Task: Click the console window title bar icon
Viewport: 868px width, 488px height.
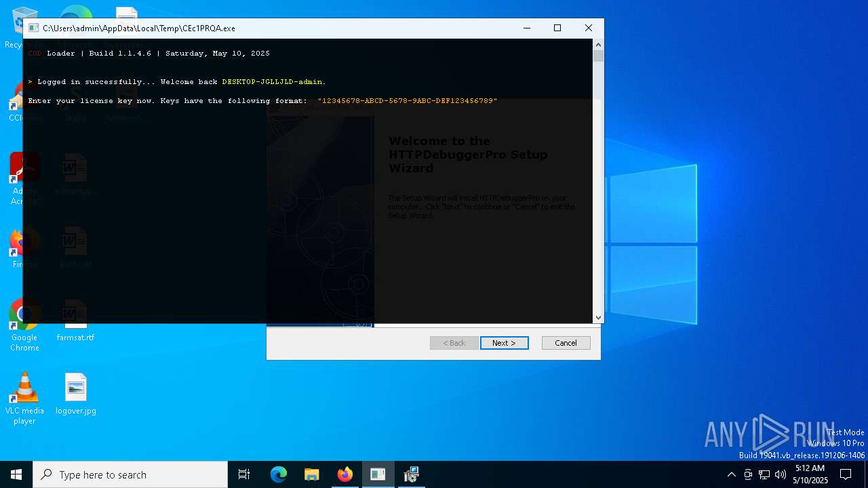Action: pyautogui.click(x=33, y=28)
